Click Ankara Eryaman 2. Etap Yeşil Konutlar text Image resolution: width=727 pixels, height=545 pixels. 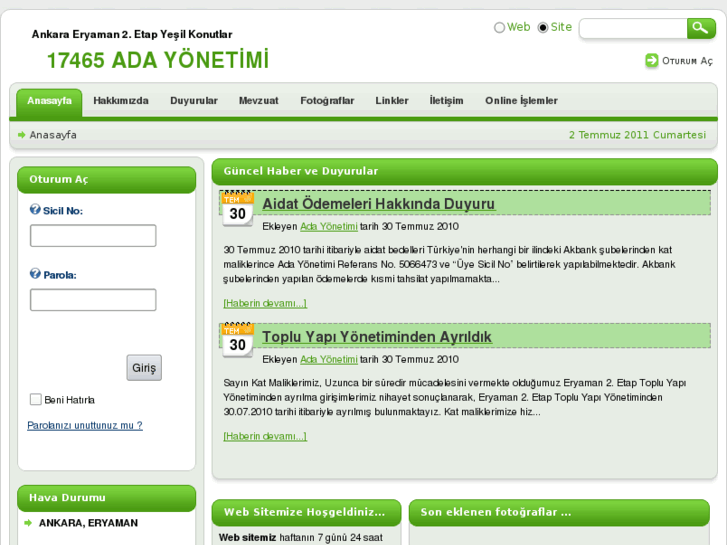[x=132, y=34]
